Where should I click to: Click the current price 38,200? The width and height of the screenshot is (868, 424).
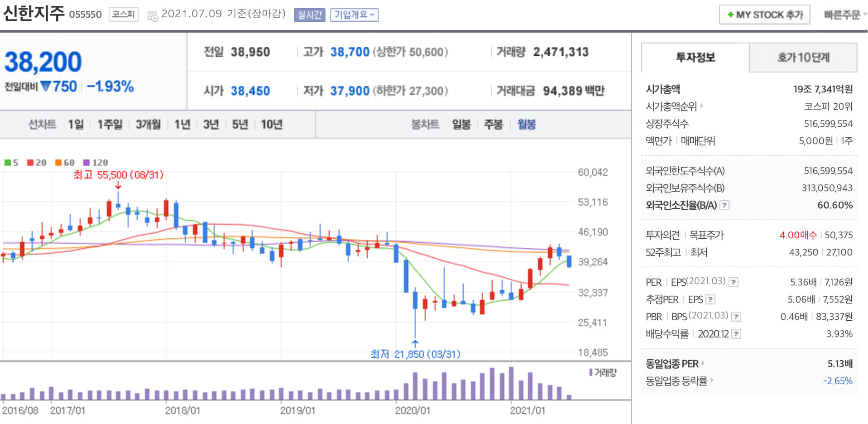(x=43, y=62)
